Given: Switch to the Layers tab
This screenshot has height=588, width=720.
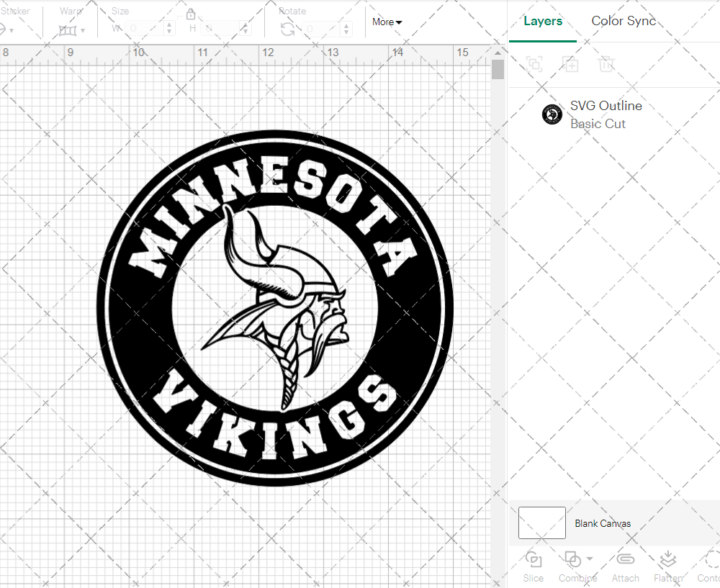Looking at the screenshot, I should point(543,21).
